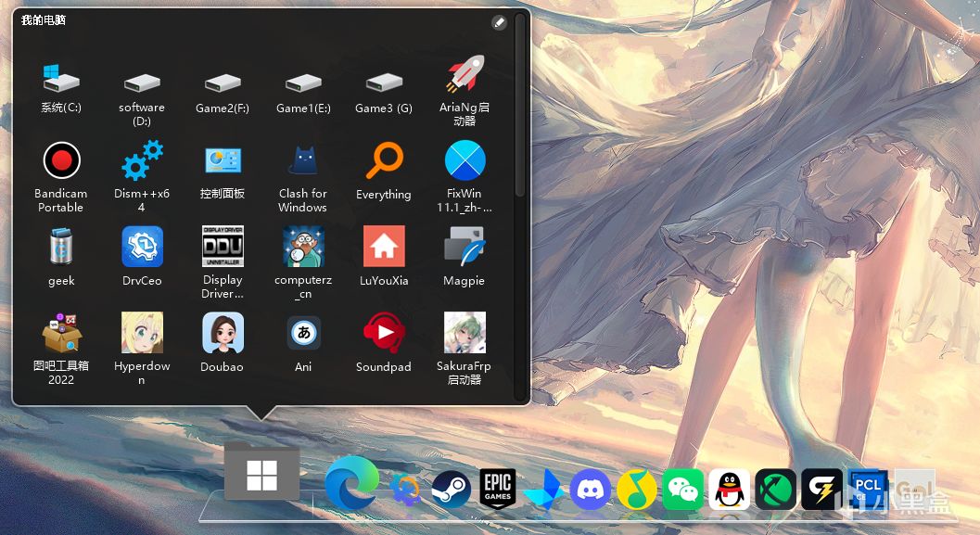Open Microsoft Edge from dock

point(352,482)
